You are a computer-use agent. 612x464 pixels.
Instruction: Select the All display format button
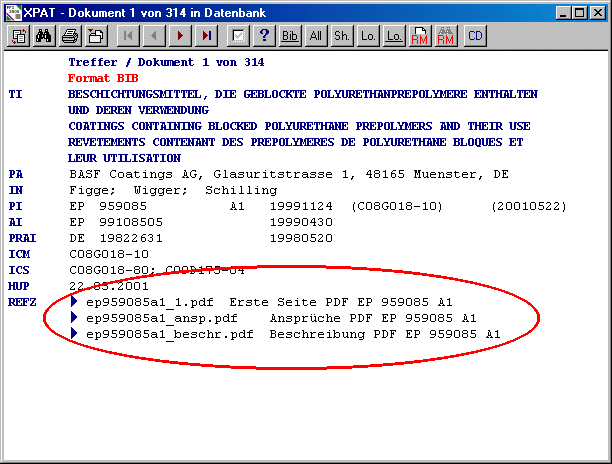[x=316, y=36]
